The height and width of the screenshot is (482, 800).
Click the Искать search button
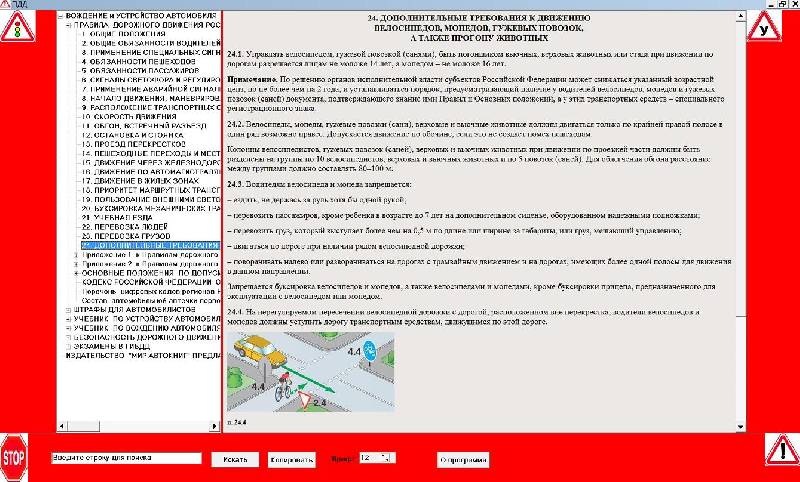(235, 460)
